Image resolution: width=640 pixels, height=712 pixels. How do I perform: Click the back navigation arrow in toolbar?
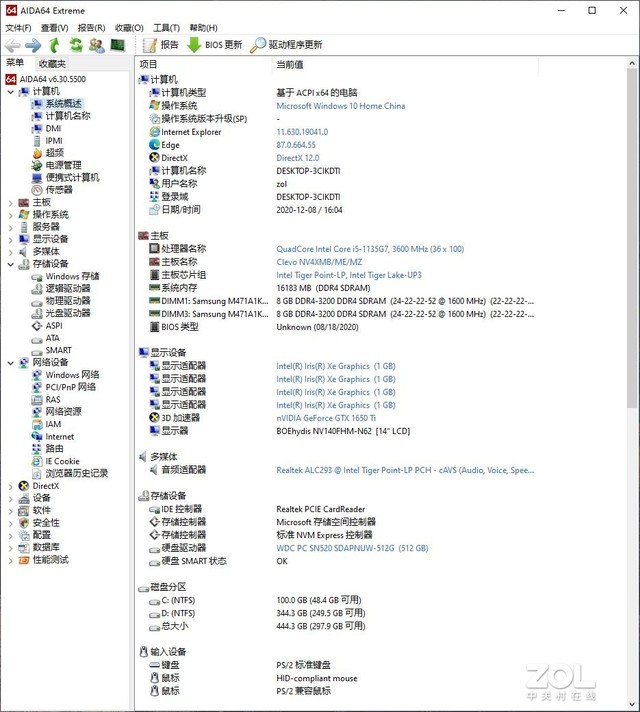pyautogui.click(x=12, y=45)
